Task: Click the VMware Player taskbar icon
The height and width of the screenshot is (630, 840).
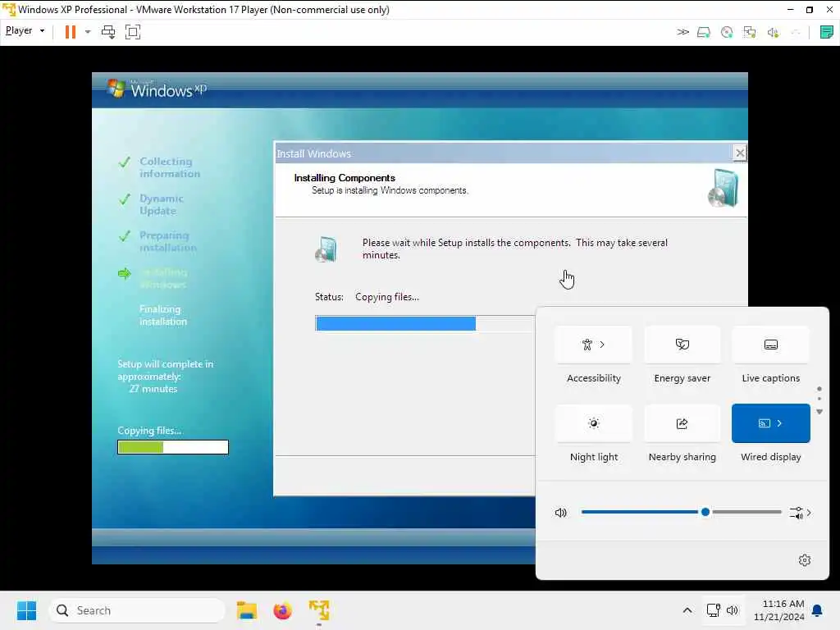Action: point(319,610)
